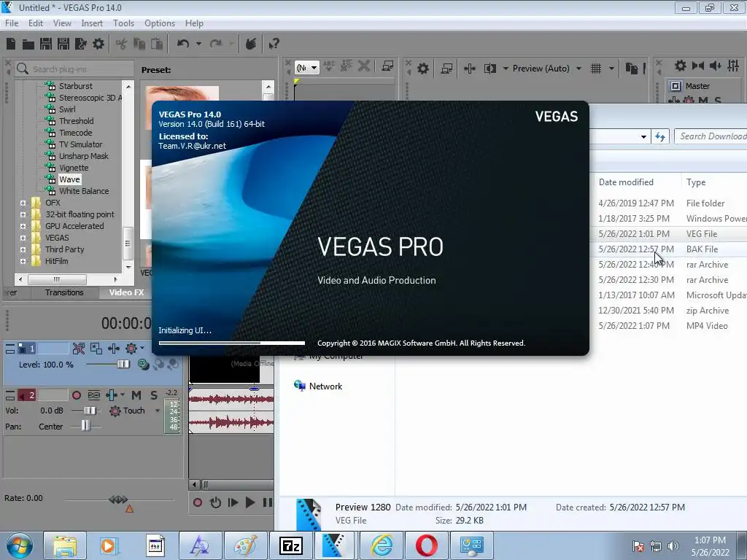Toggle the external monitor preview icon
The height and width of the screenshot is (560, 747).
click(446, 69)
